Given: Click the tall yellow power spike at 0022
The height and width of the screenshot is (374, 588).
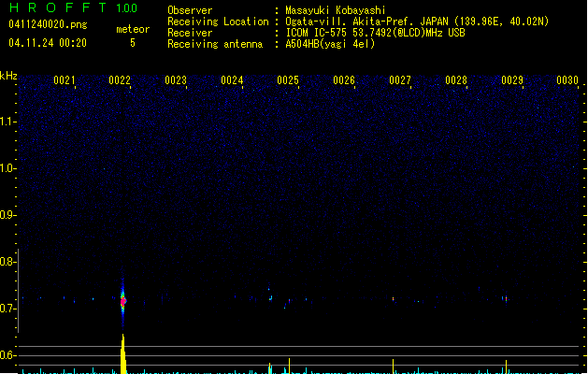Looking at the screenshot, I should tap(123, 353).
